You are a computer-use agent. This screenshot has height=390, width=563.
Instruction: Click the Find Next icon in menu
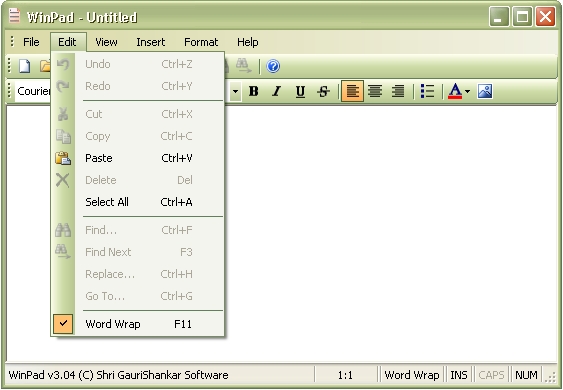[x=63, y=252]
